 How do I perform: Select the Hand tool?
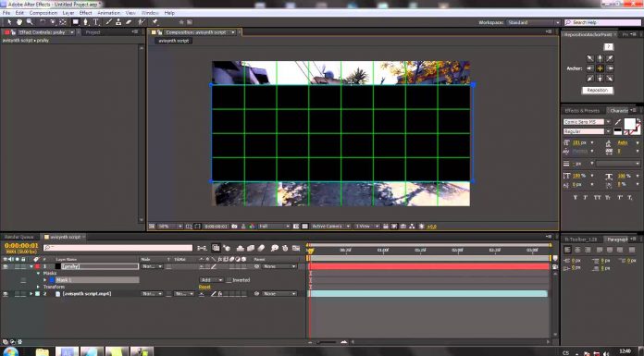[x=19, y=22]
